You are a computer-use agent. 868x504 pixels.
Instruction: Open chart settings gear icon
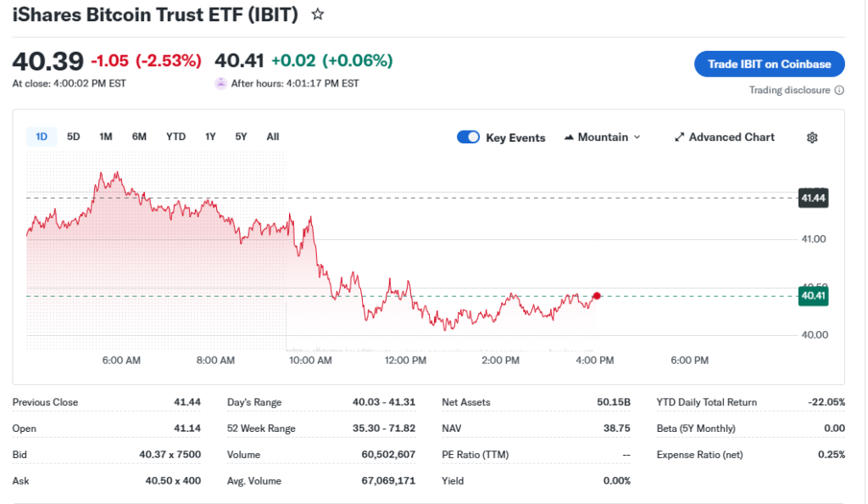812,137
